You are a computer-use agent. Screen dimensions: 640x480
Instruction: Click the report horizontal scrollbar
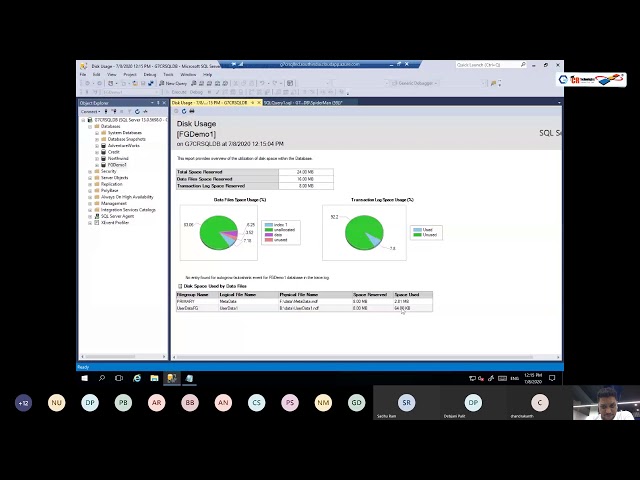pyautogui.click(x=366, y=357)
